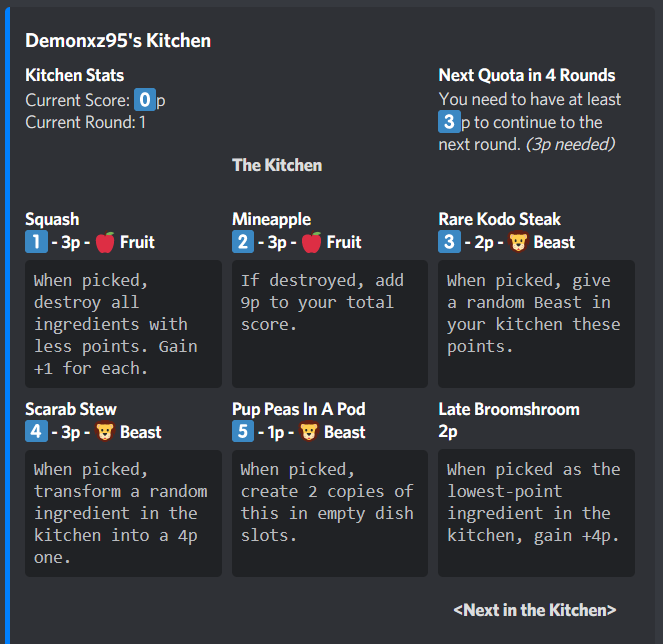Viewport: 663px width, 644px height.
Task: Click the Next Quota in 4 Rounds heading
Action: (526, 75)
